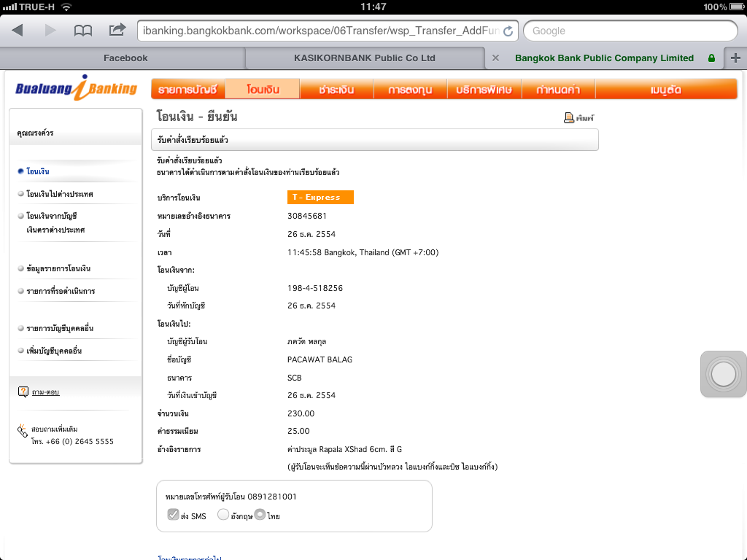747x560 pixels.
Task: Click the โอนเงินไปต่างประเทศ sidebar link
Action: (x=60, y=194)
